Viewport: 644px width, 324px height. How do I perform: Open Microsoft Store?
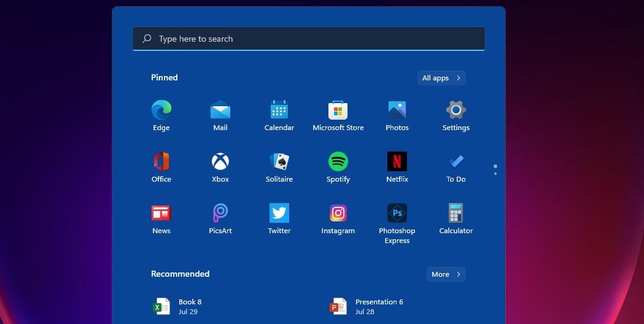[338, 116]
